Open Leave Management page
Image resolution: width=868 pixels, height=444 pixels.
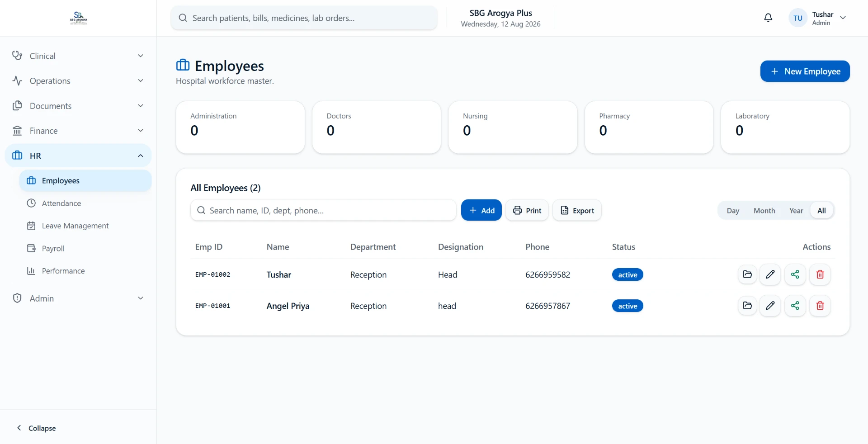point(85,226)
